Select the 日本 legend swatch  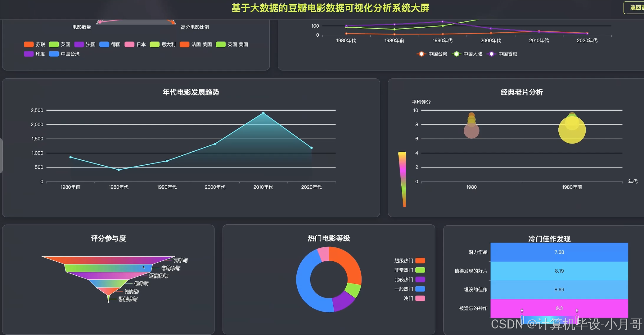point(130,44)
